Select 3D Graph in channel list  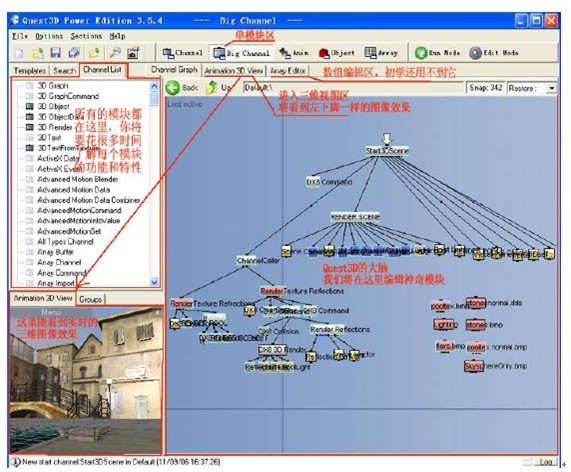53,86
